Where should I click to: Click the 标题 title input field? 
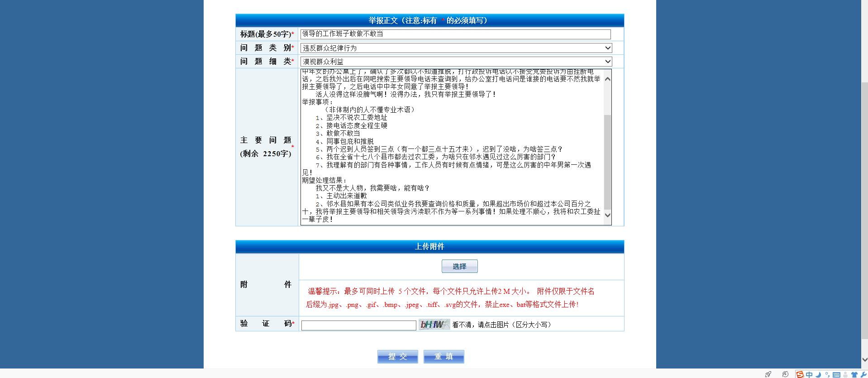pyautogui.click(x=455, y=34)
